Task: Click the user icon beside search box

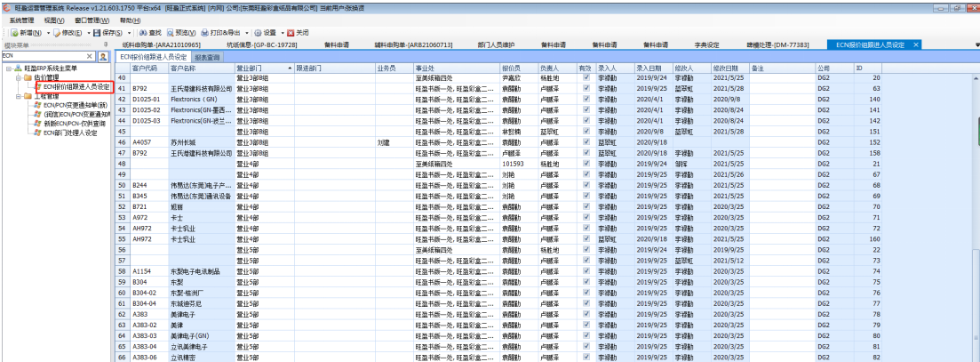Action: click(103, 56)
